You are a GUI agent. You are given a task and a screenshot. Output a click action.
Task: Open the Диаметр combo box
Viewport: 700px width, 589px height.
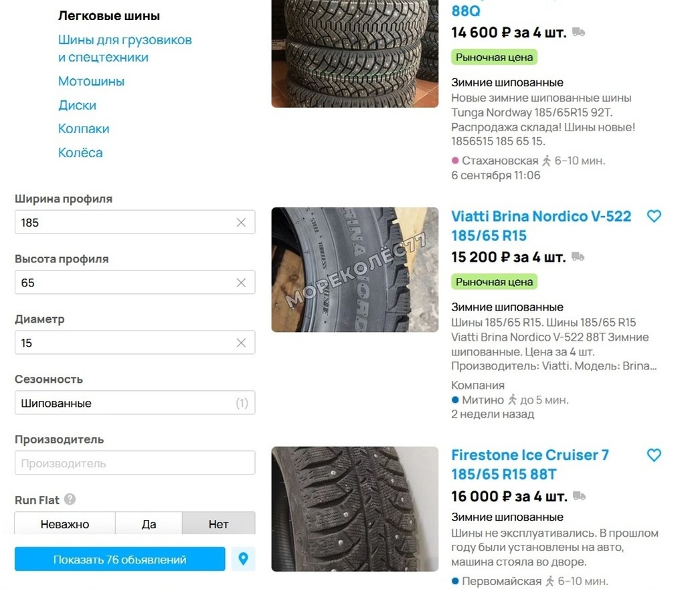tap(135, 343)
